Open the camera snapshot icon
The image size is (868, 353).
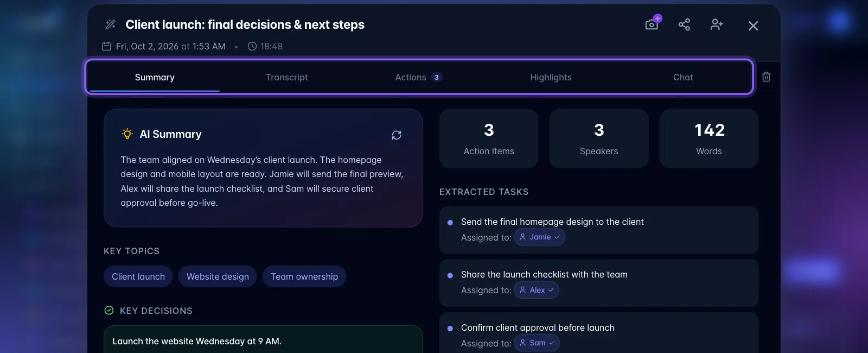pos(653,23)
